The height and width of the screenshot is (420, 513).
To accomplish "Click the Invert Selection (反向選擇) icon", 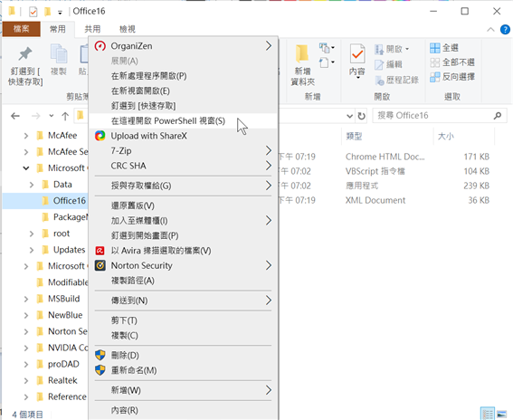I will click(435, 77).
